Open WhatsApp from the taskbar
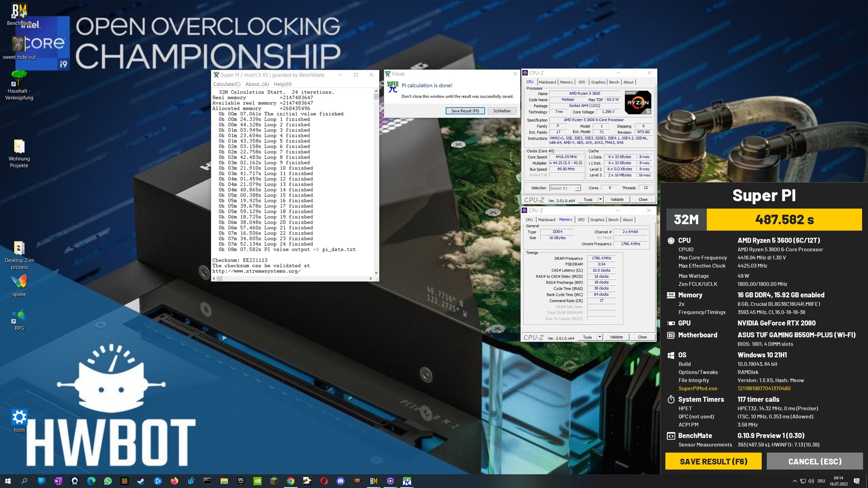The height and width of the screenshot is (488, 868). point(108,481)
